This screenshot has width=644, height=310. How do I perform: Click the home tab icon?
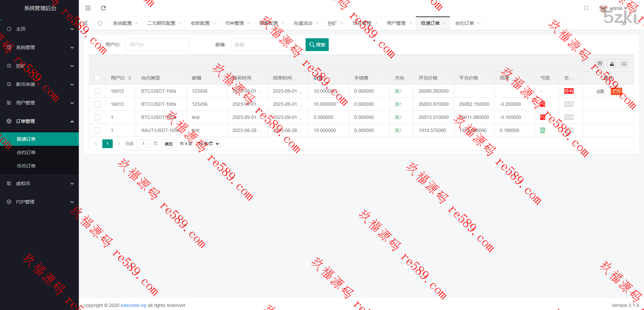point(100,23)
